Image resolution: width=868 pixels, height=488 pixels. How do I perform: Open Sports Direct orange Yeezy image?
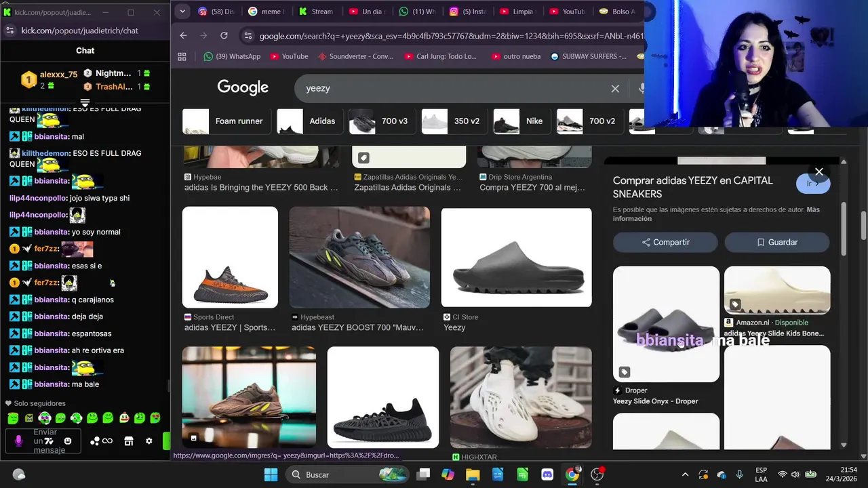(x=230, y=257)
